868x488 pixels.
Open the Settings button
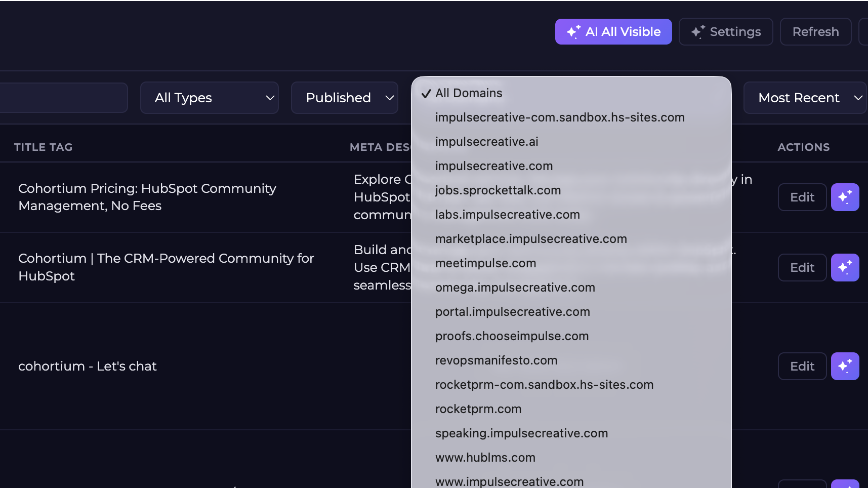coord(726,32)
